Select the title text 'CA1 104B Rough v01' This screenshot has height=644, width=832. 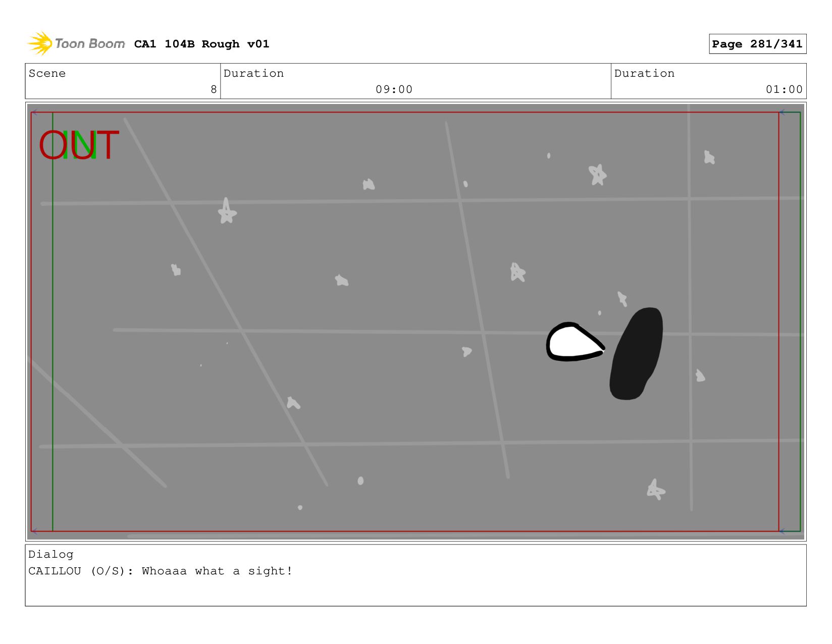(x=201, y=44)
